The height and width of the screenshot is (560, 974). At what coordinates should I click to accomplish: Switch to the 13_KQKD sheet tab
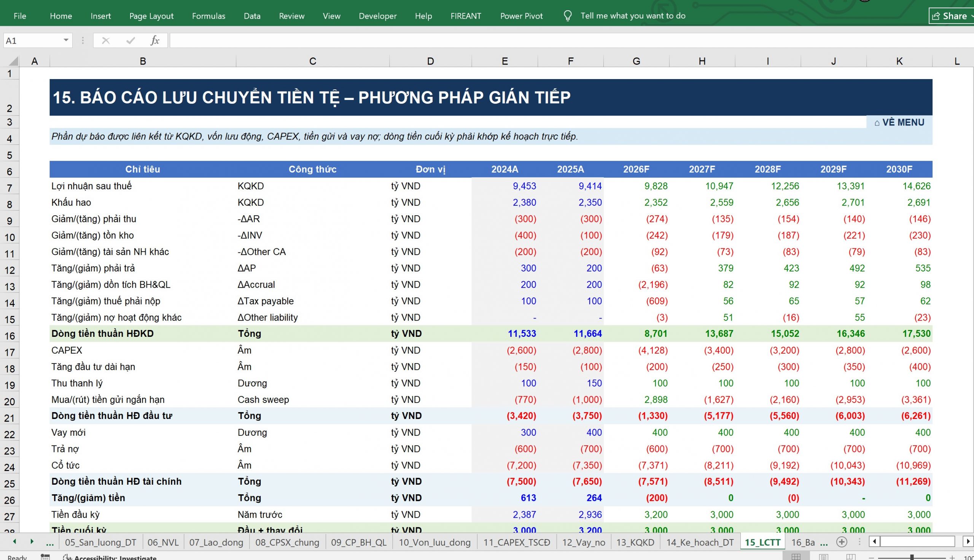pyautogui.click(x=635, y=542)
